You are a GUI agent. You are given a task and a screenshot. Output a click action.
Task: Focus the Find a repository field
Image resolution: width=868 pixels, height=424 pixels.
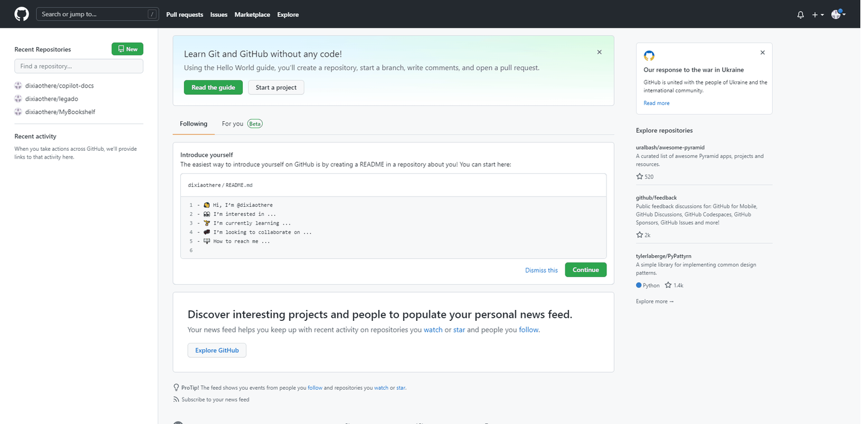79,66
